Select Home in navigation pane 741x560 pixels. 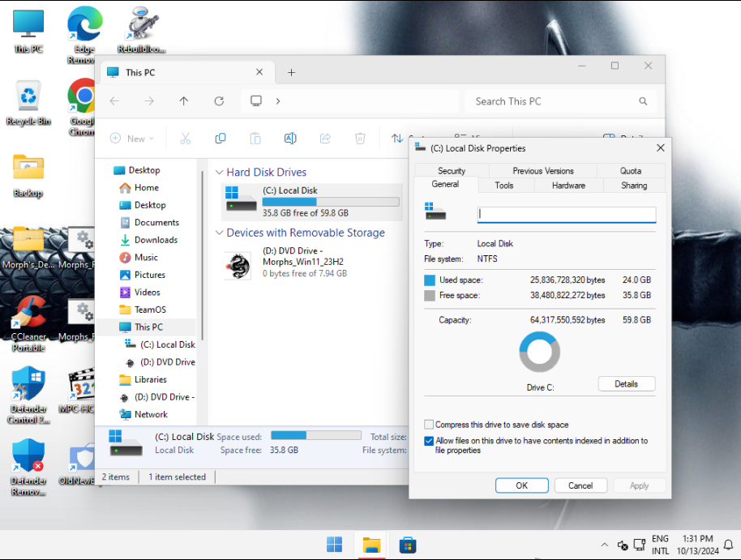click(x=146, y=187)
